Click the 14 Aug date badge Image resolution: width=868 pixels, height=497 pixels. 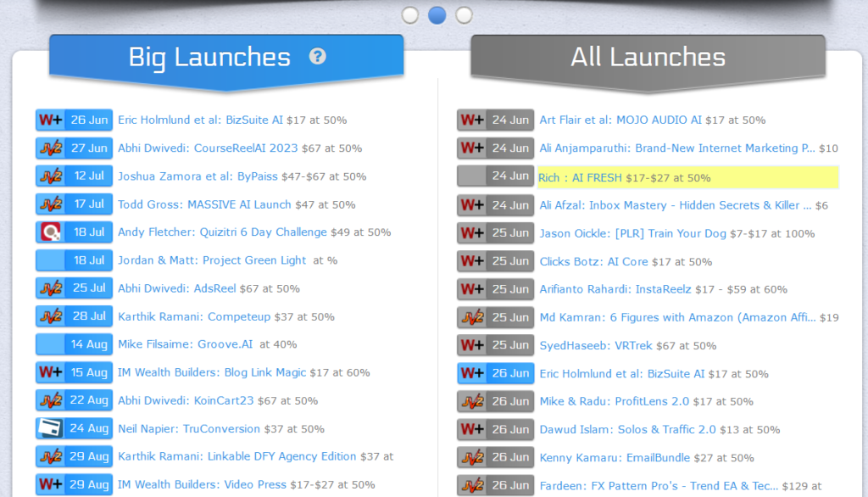point(88,344)
